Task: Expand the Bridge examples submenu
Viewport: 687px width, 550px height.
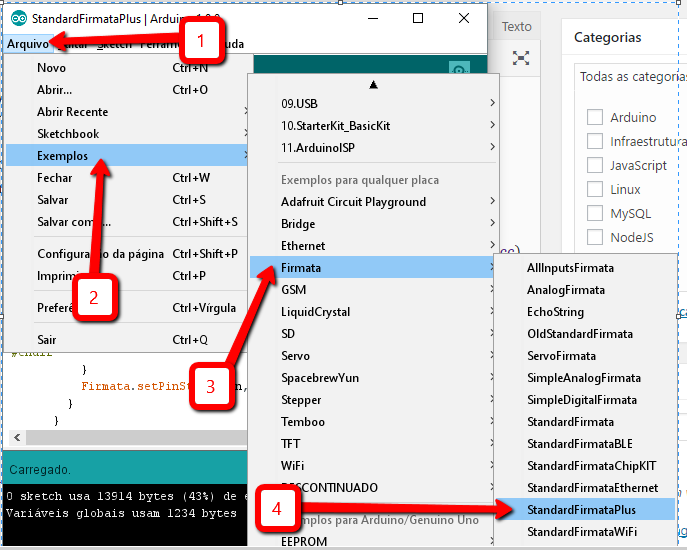Action: click(x=374, y=224)
